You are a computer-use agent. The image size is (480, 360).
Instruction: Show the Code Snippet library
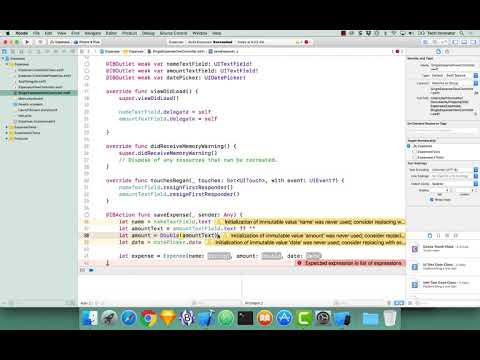[439, 236]
